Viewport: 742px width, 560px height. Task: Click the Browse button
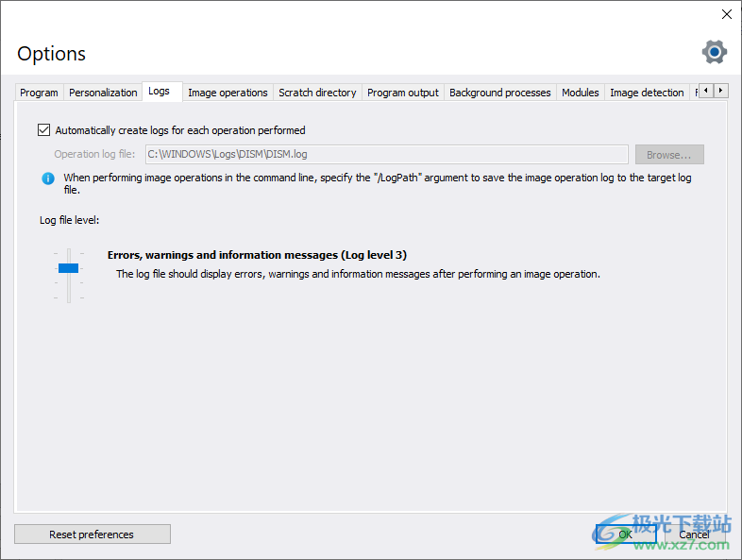pyautogui.click(x=668, y=155)
